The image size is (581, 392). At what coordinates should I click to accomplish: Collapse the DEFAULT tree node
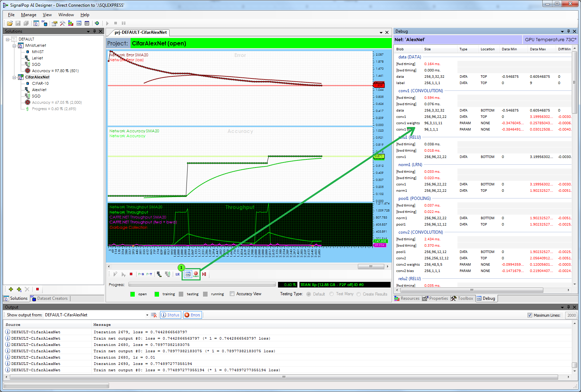[x=8, y=39]
